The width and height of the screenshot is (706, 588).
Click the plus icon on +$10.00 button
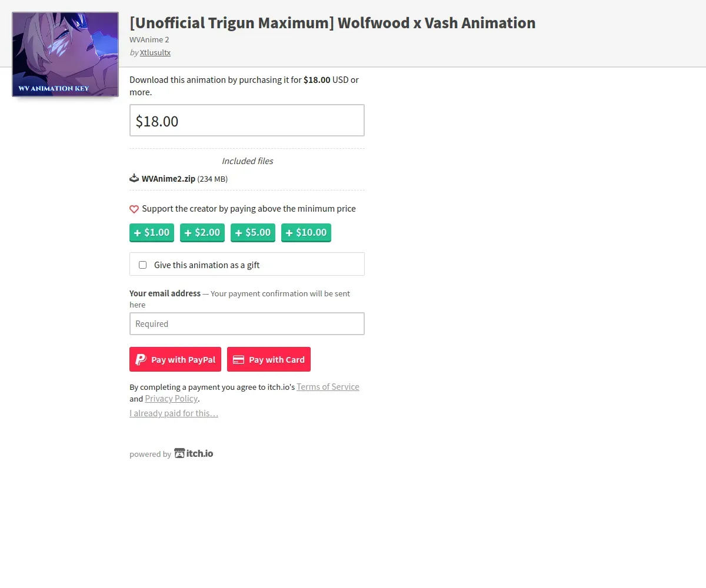[x=289, y=233]
